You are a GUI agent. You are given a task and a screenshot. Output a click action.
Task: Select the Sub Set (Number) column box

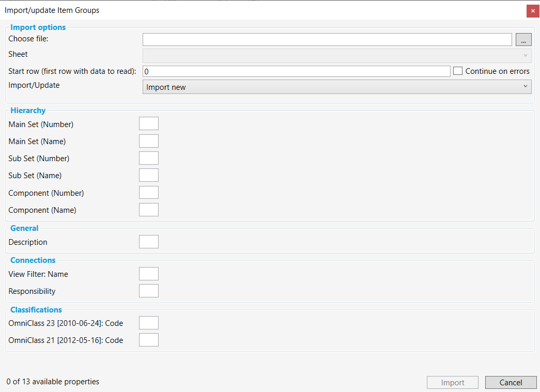tap(149, 158)
